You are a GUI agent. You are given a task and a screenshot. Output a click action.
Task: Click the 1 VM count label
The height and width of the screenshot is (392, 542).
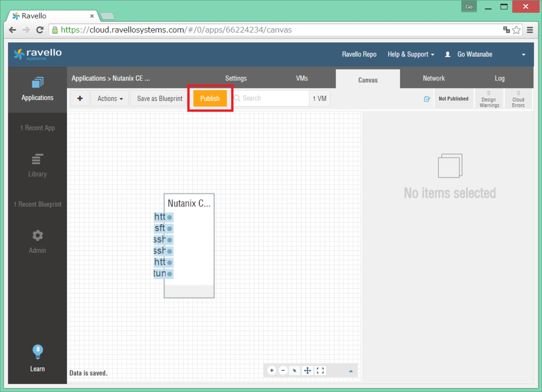click(x=319, y=98)
